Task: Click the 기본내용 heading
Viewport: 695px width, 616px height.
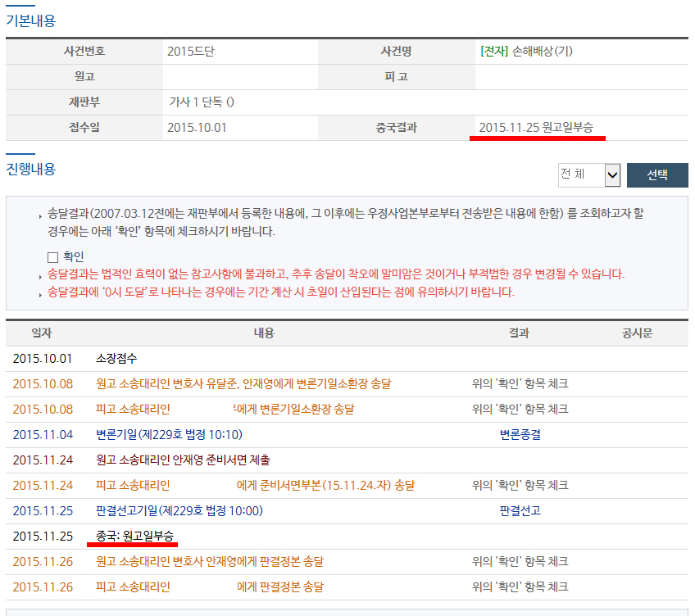Action: click(30, 20)
